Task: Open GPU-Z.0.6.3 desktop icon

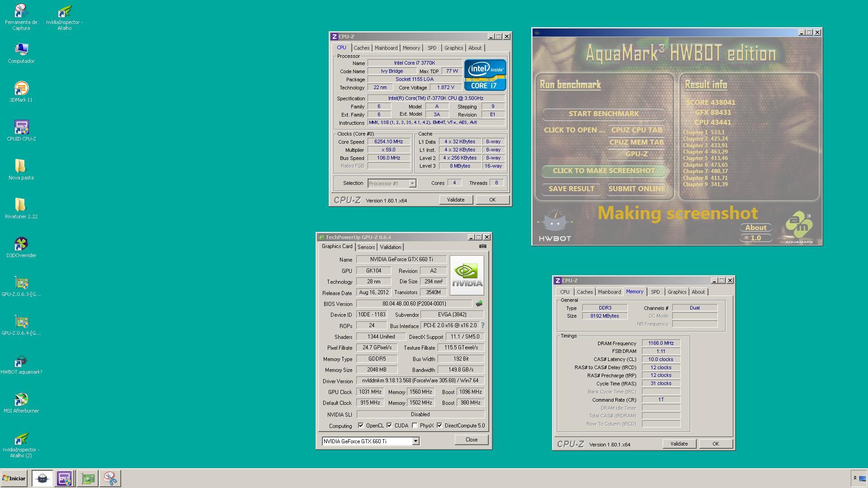Action: (21, 286)
